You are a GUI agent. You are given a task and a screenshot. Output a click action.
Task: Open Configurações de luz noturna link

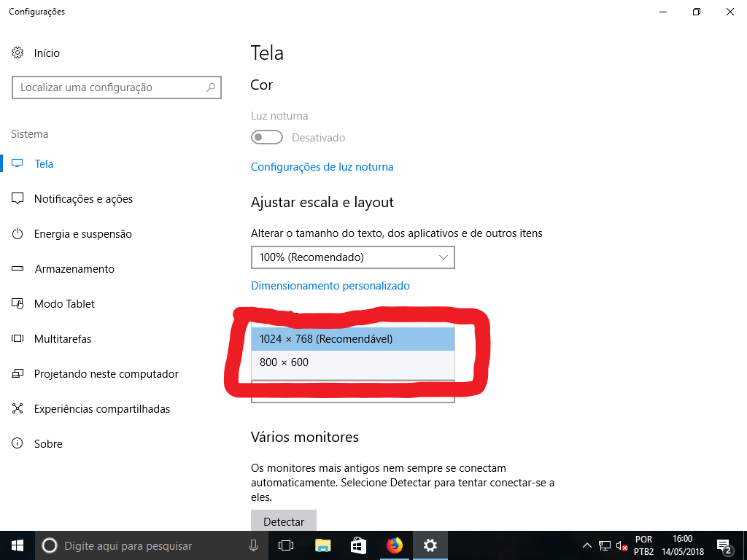[322, 167]
